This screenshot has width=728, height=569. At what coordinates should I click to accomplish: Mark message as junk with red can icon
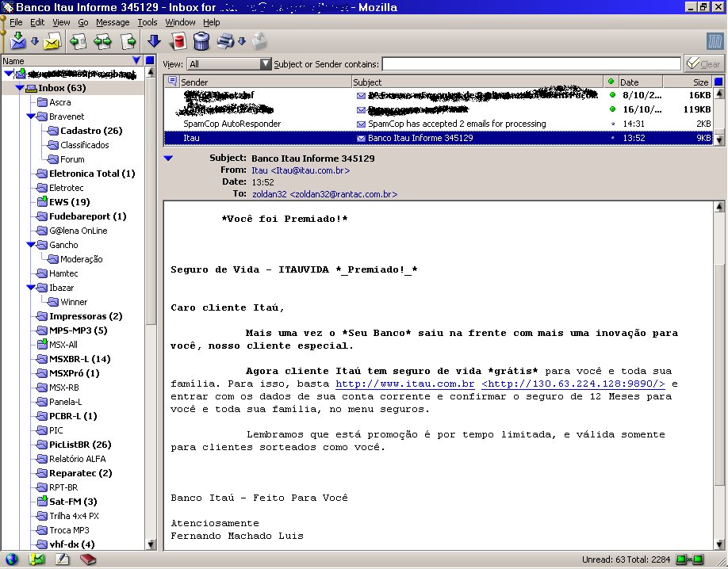pyautogui.click(x=178, y=41)
